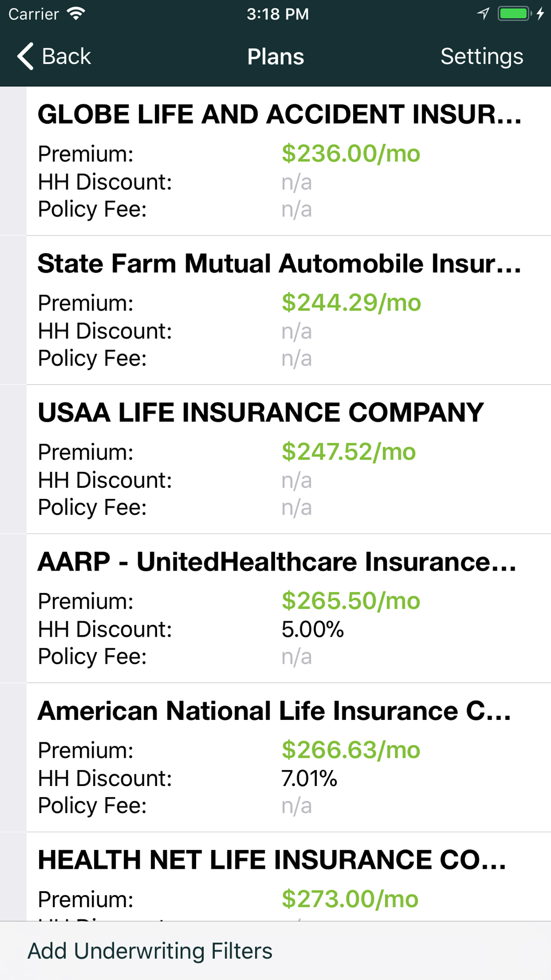Tap the Wi-Fi icon in status bar
551x980 pixels.
pos(76,14)
